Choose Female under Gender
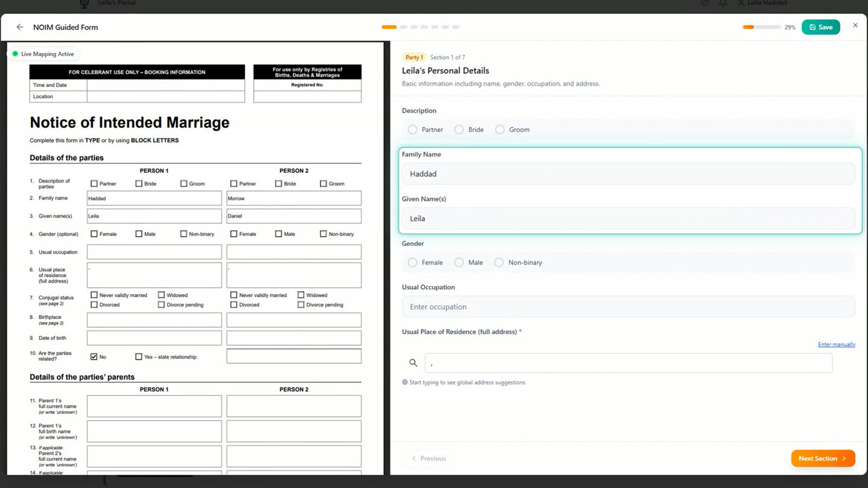 412,263
